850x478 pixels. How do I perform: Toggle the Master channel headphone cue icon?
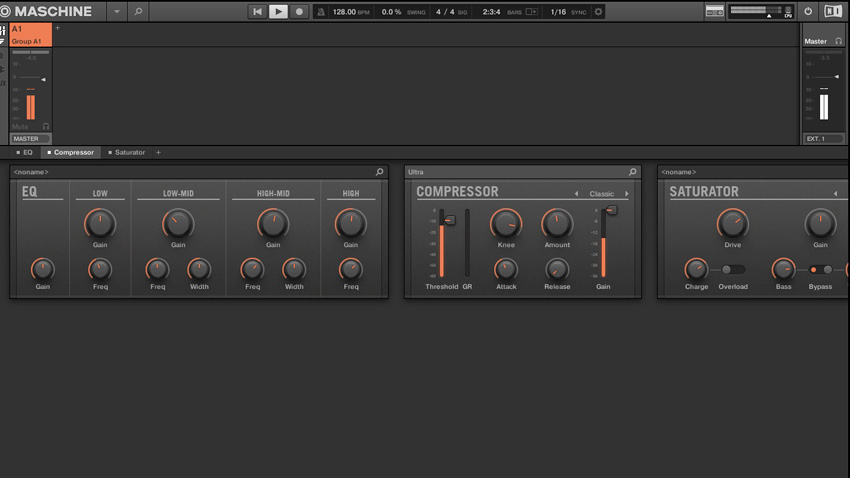click(x=838, y=41)
